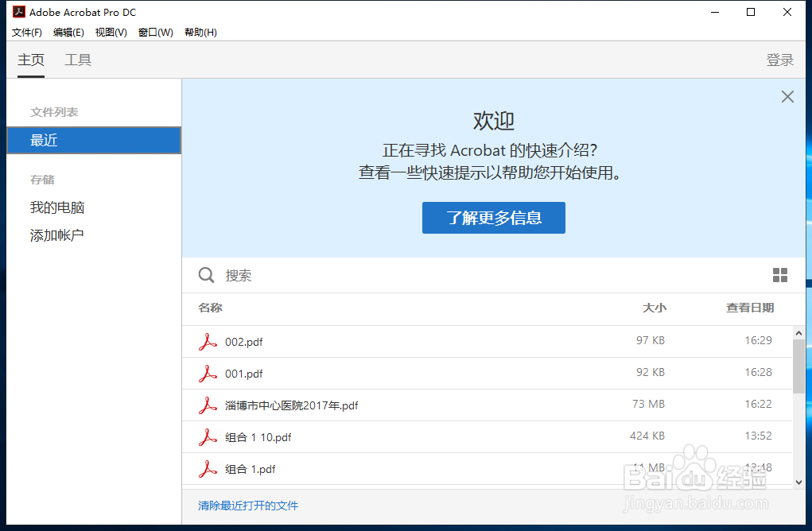Click PDF icon next to 淄博市中心医院2017年.pdf
The height and width of the screenshot is (531, 812).
(208, 405)
